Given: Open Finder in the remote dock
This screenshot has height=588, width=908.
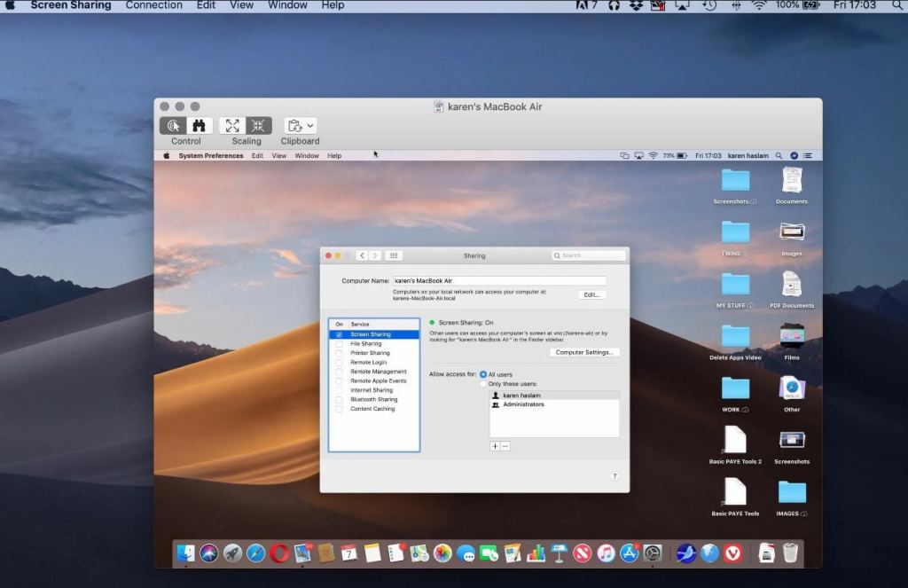Looking at the screenshot, I should click(x=186, y=553).
